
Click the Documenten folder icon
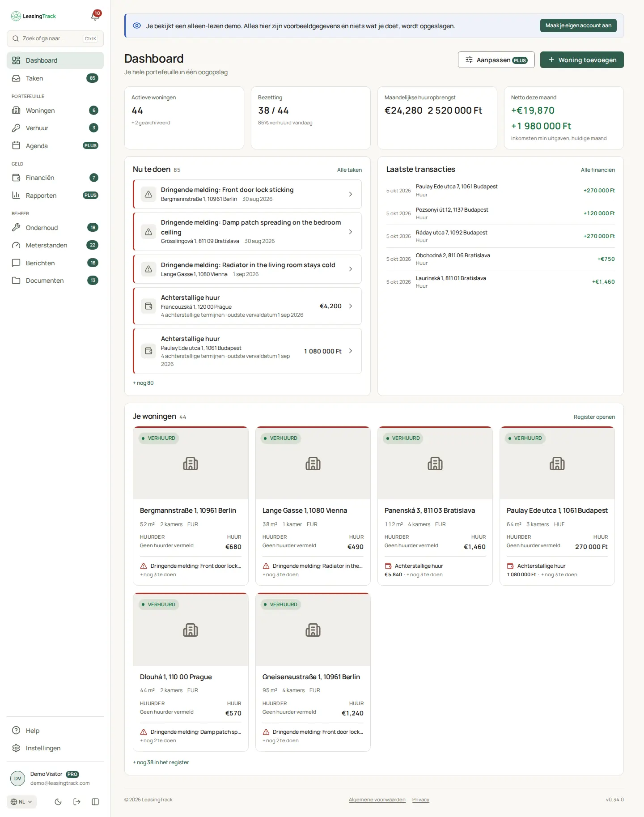point(16,281)
